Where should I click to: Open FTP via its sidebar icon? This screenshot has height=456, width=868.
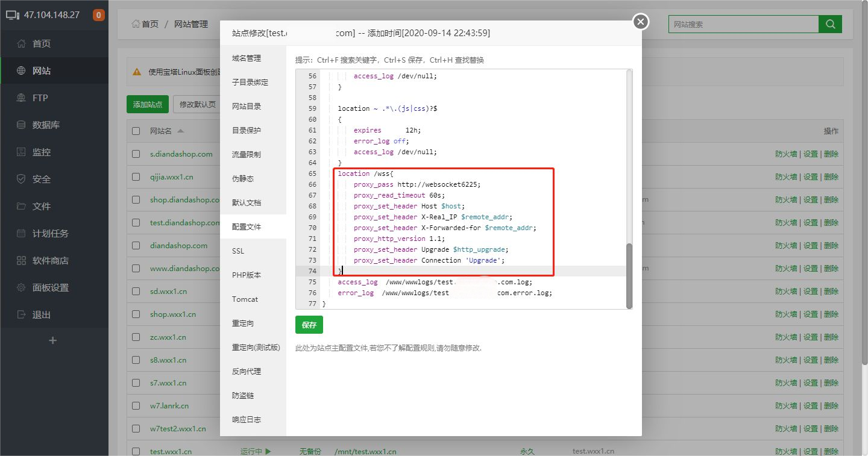[x=21, y=98]
